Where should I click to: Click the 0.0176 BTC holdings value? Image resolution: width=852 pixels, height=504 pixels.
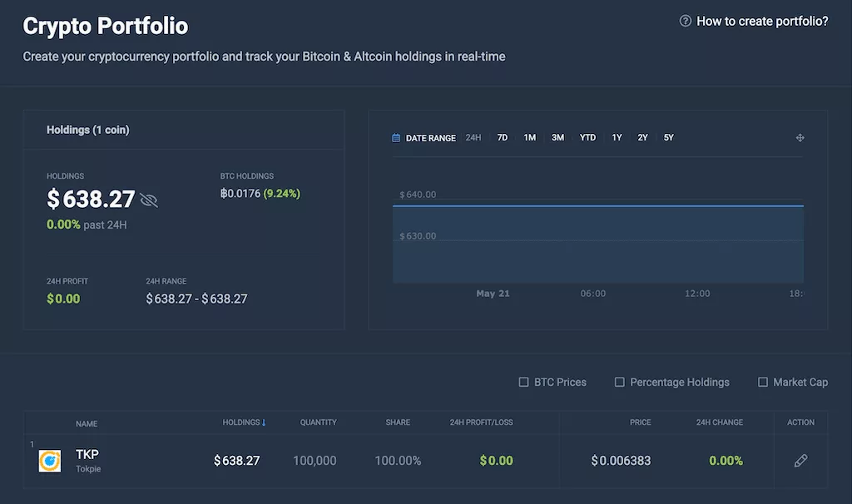240,193
